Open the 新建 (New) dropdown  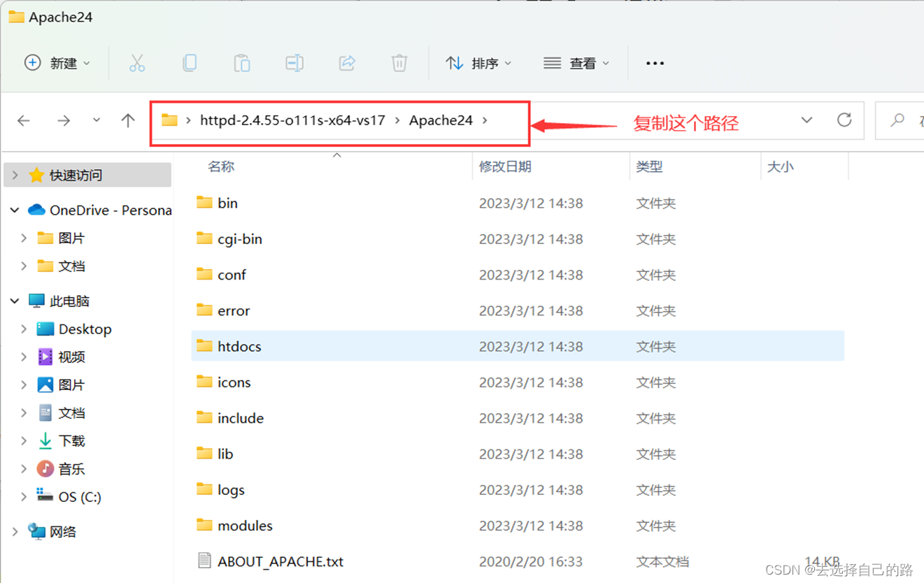(57, 63)
